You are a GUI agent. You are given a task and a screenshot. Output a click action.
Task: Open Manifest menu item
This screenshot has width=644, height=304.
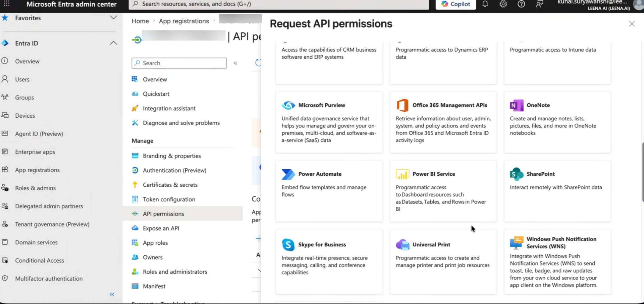pos(154,286)
